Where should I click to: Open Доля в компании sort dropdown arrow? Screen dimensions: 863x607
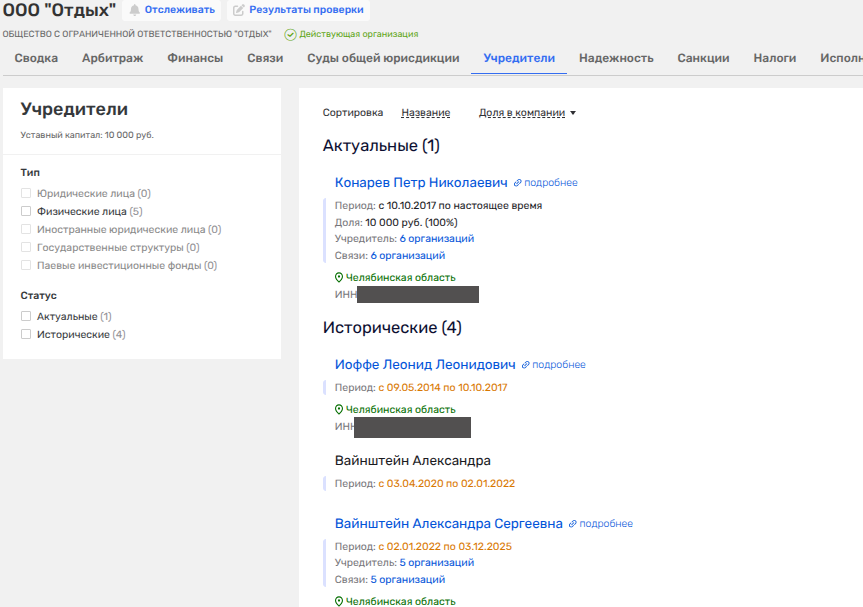573,113
